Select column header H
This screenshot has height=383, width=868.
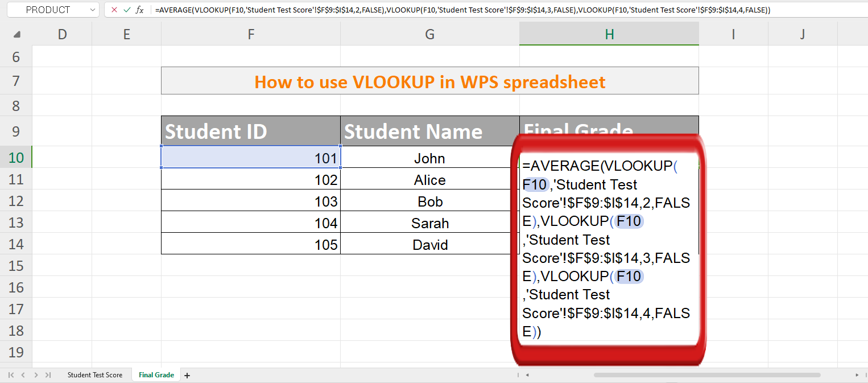609,34
